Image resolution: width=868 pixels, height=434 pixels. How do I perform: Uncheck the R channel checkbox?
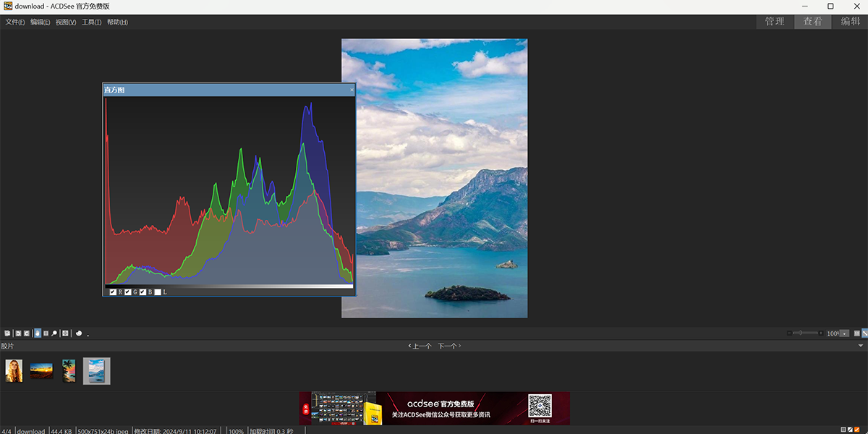click(x=113, y=292)
